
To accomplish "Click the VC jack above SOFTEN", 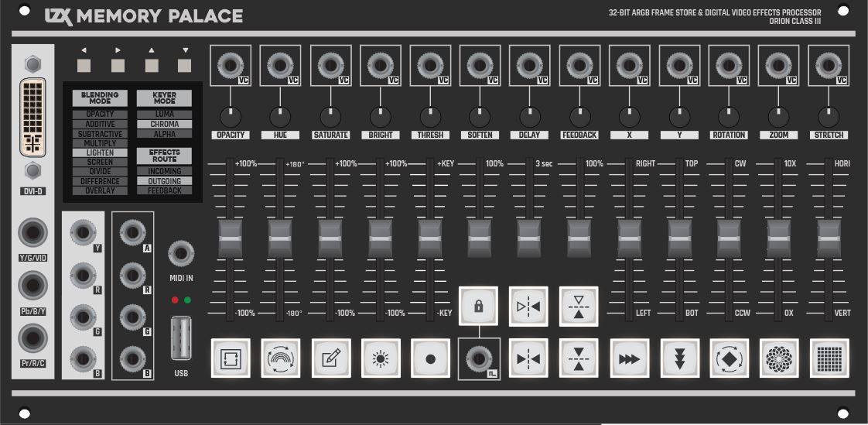I will point(480,65).
